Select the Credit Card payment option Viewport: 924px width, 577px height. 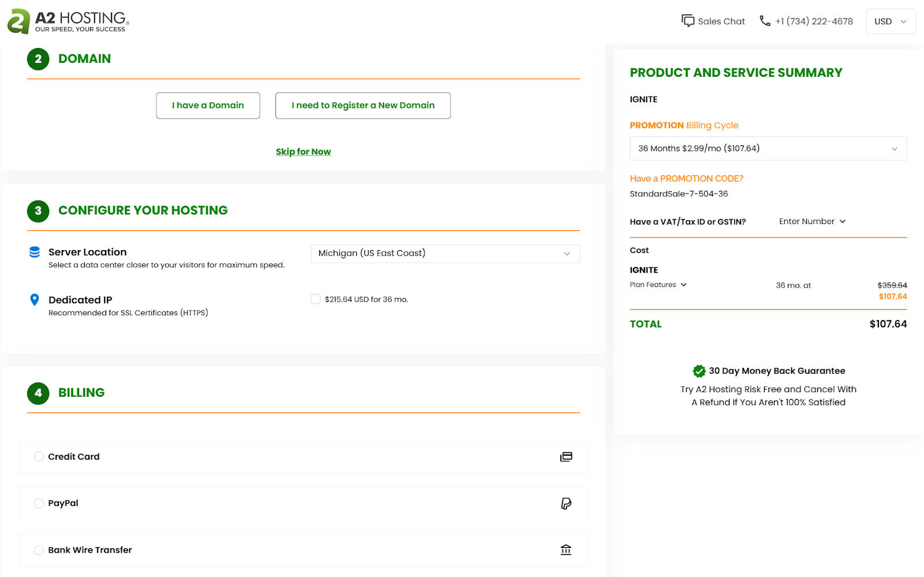coord(39,456)
